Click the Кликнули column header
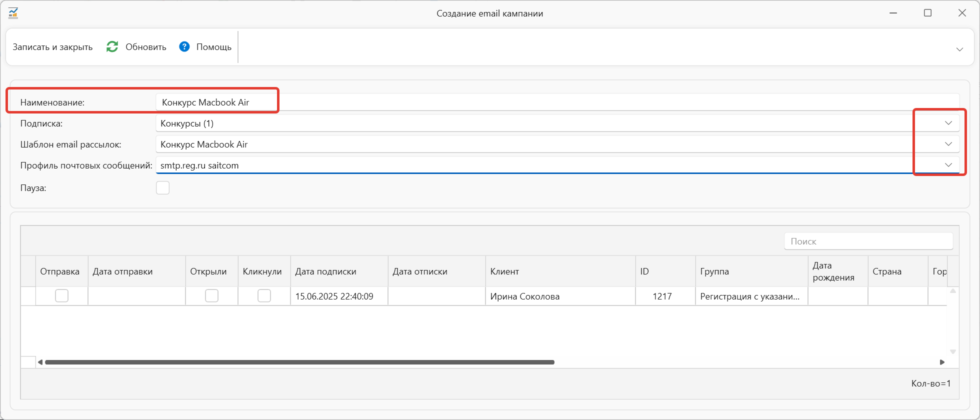Screen dimensions: 980x420 [264, 271]
